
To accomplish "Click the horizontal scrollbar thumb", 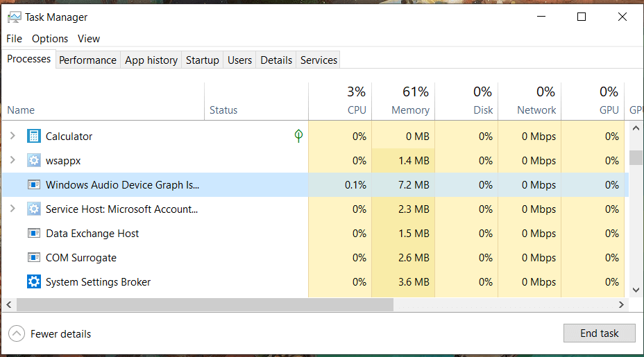I will click(x=205, y=304).
